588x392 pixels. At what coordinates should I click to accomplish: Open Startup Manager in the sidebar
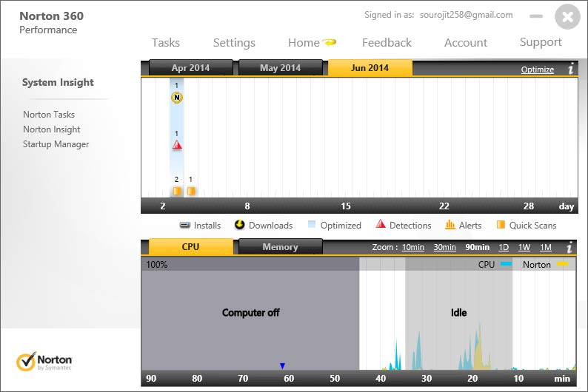[56, 144]
